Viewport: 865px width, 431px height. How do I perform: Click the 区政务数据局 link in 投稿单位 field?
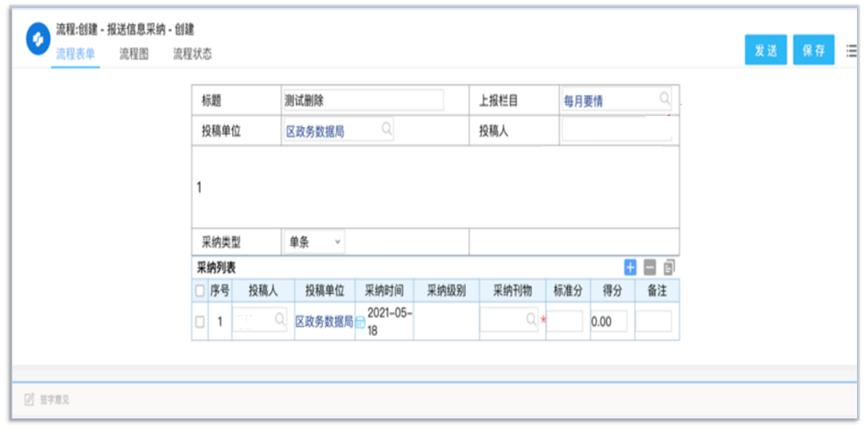tap(315, 132)
